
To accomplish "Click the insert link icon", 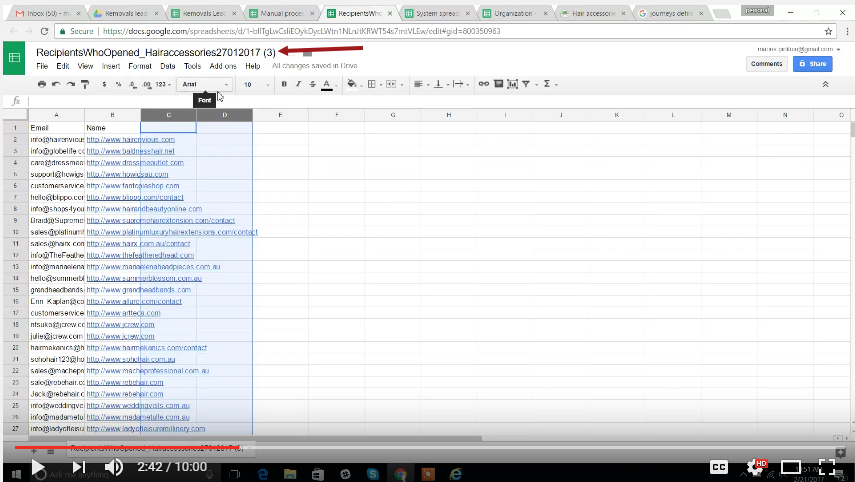I will [x=481, y=84].
